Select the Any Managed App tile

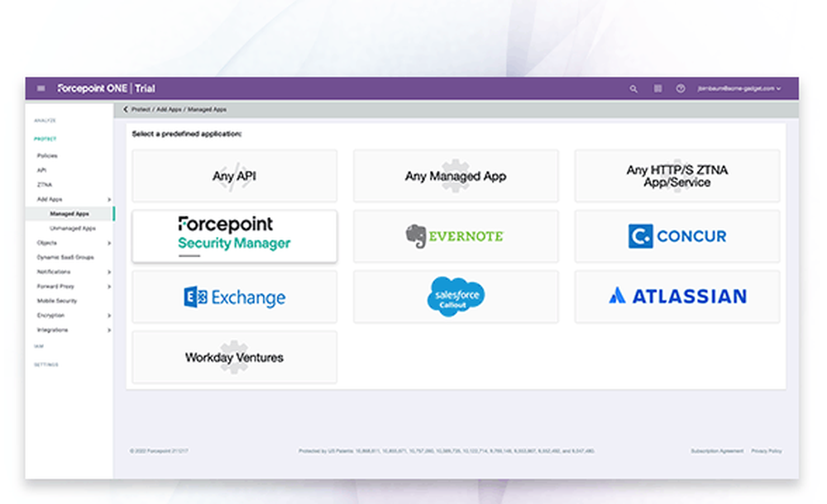[456, 175]
